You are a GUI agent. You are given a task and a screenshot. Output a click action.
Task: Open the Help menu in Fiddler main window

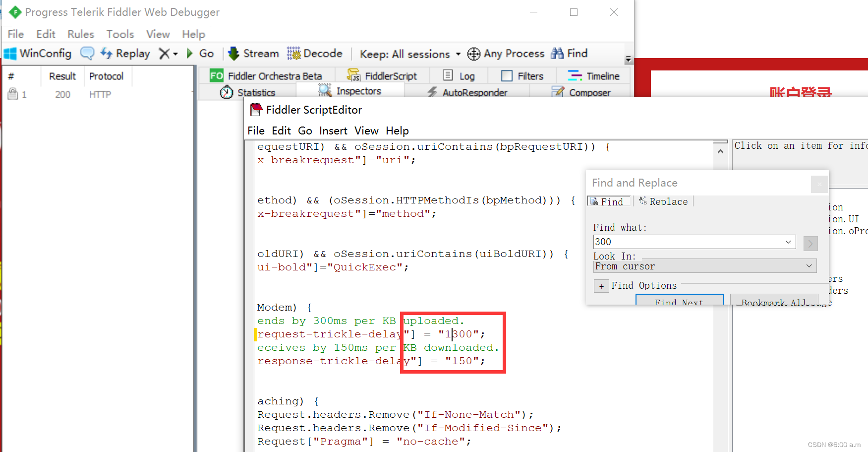[x=193, y=34]
